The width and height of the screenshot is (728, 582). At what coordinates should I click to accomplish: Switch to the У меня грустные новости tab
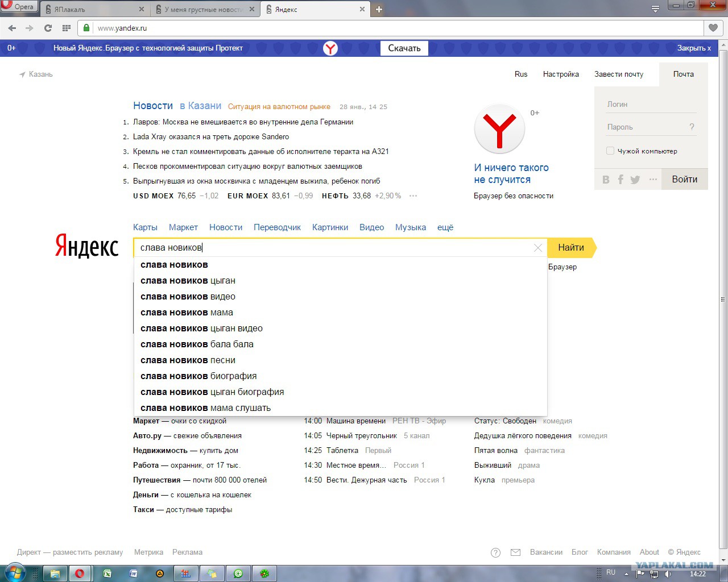point(205,9)
